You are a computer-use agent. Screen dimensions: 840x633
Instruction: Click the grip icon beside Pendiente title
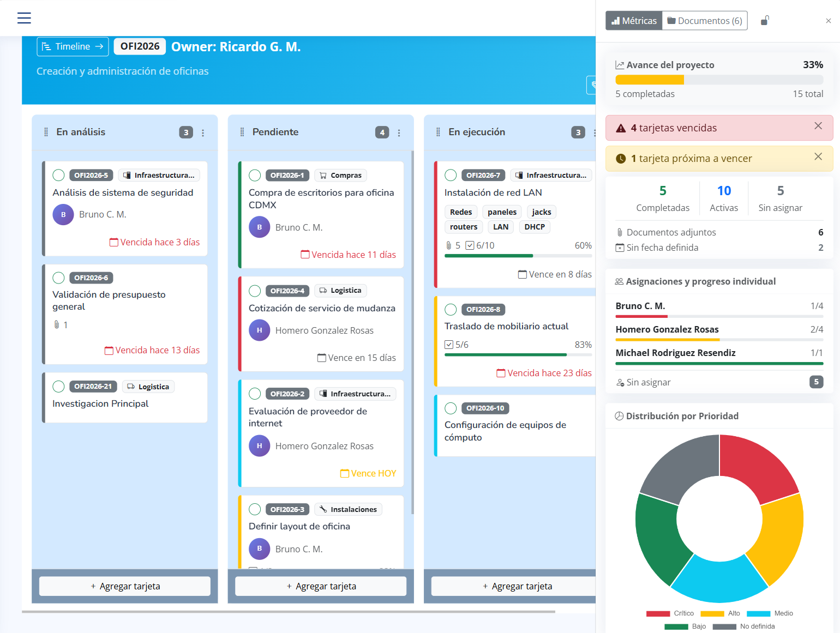coord(242,132)
